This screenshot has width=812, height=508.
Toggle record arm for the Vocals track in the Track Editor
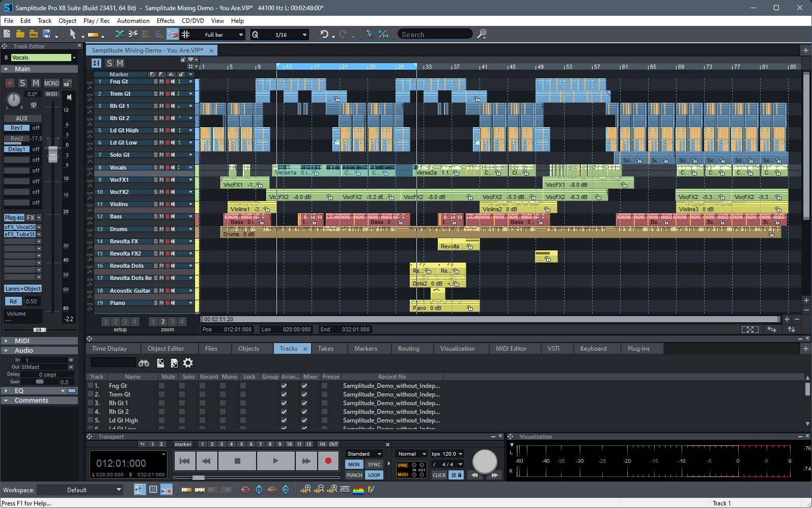[x=9, y=83]
